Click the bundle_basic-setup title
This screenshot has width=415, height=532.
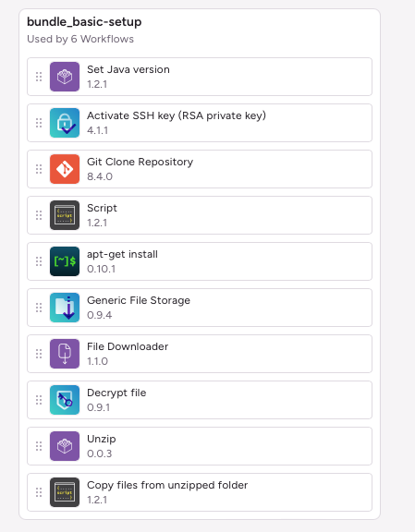(x=84, y=22)
